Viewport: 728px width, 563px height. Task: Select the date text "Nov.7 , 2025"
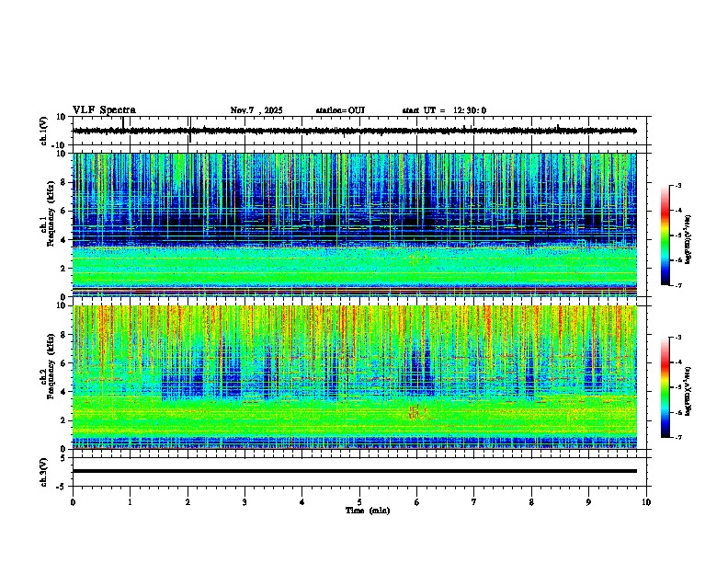[256, 110]
